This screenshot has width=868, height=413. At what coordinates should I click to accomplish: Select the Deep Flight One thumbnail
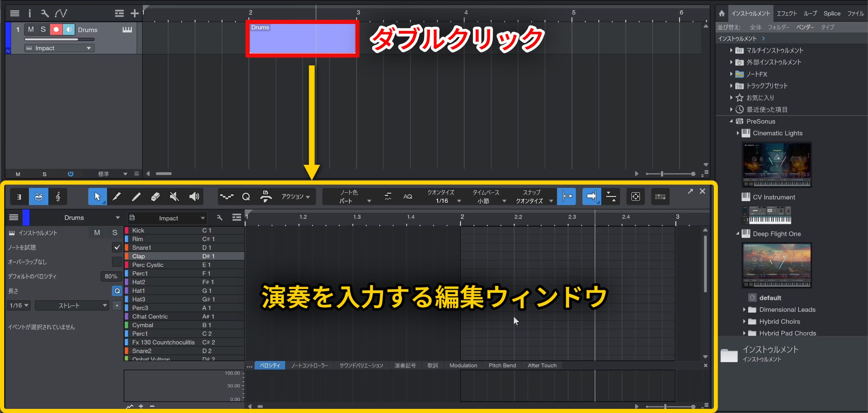(x=777, y=265)
